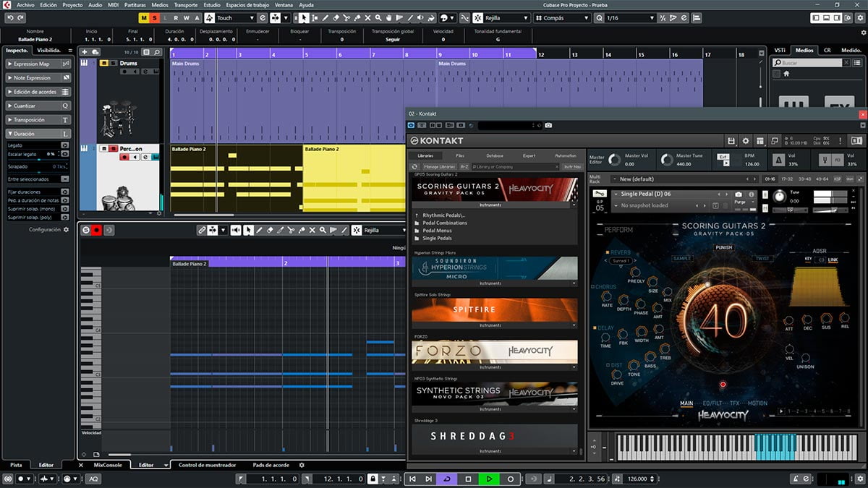
Task: Click the TWIST button on Scoring Guitars
Action: pyautogui.click(x=763, y=258)
